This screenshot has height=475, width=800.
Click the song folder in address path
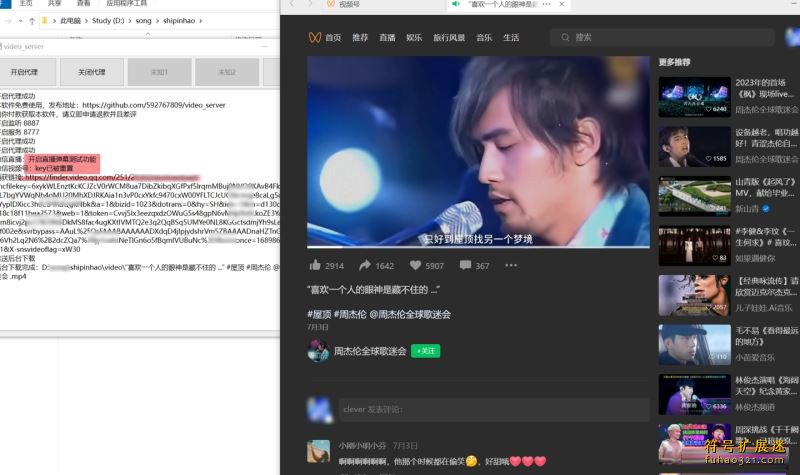[143, 21]
